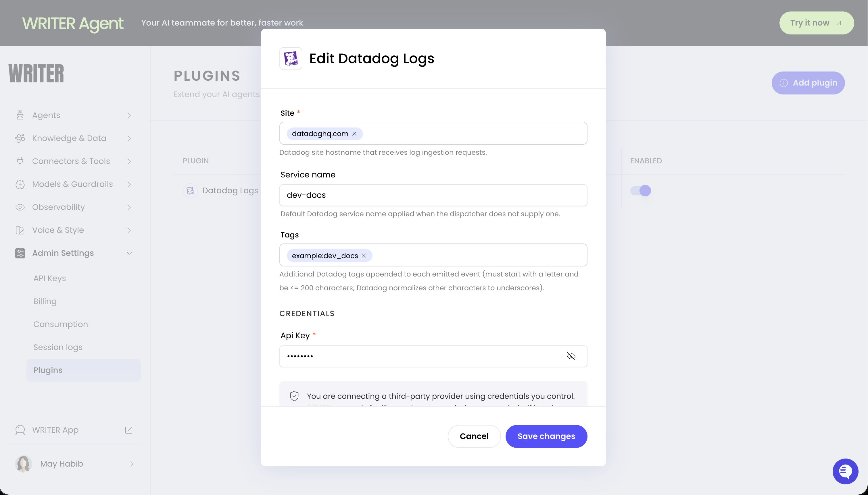Expand the Agents sidebar section
This screenshot has height=495, width=868.
(129, 115)
